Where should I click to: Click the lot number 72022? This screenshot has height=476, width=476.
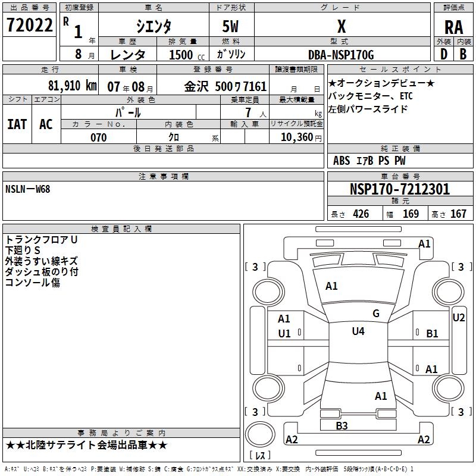[x=29, y=25]
